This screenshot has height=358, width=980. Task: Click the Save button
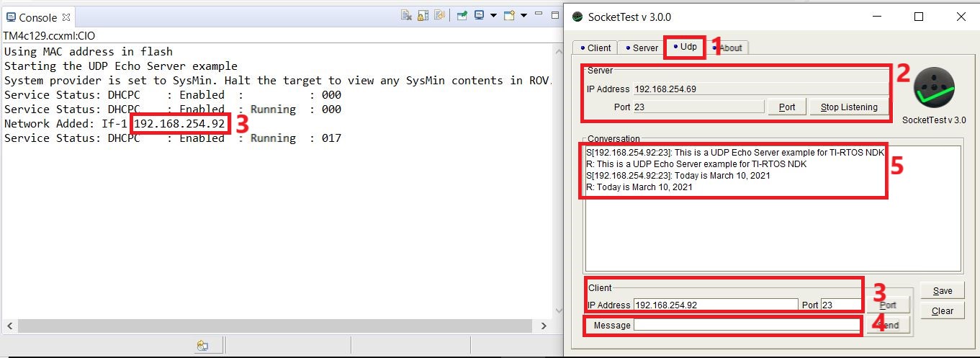(x=942, y=291)
